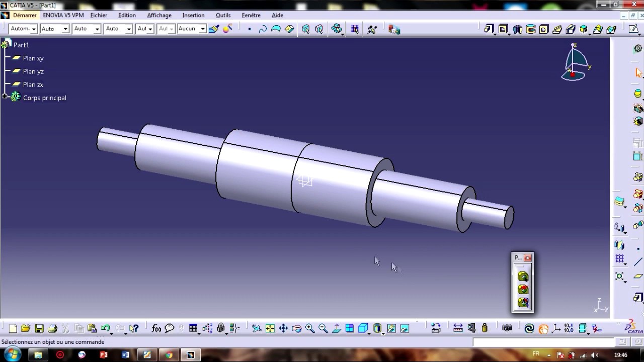Click the Zoom In magnifier icon

[x=310, y=328]
